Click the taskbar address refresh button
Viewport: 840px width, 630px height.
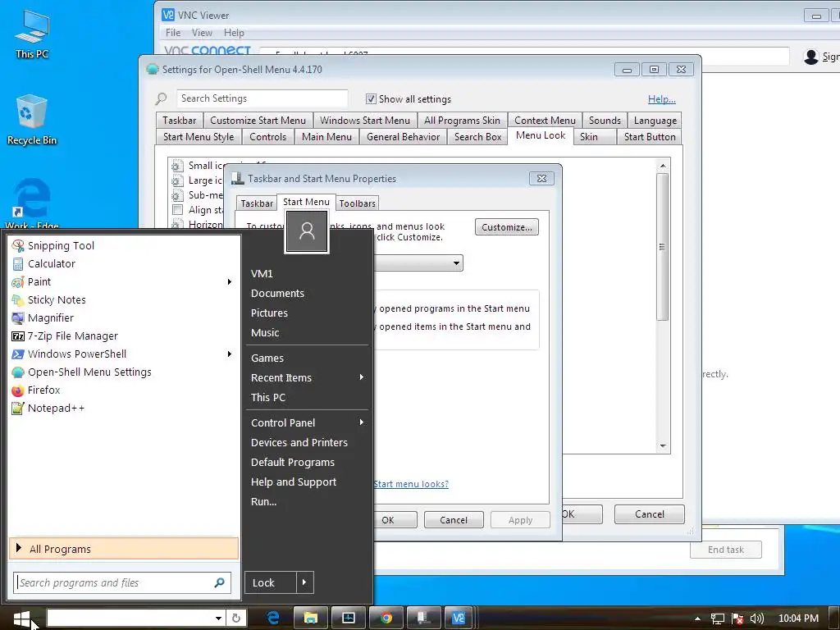click(x=236, y=619)
